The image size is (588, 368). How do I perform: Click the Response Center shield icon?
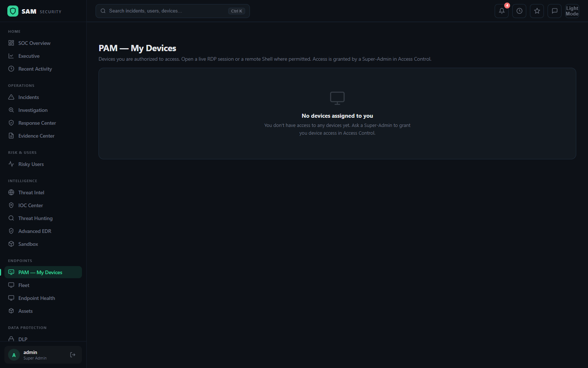(x=11, y=123)
